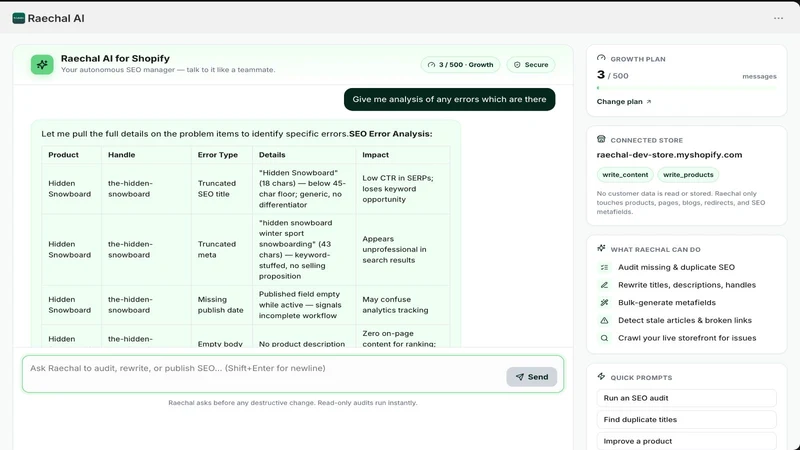The image size is (800, 450).
Task: Click the Bulk-generate metafields item
Action: point(666,303)
